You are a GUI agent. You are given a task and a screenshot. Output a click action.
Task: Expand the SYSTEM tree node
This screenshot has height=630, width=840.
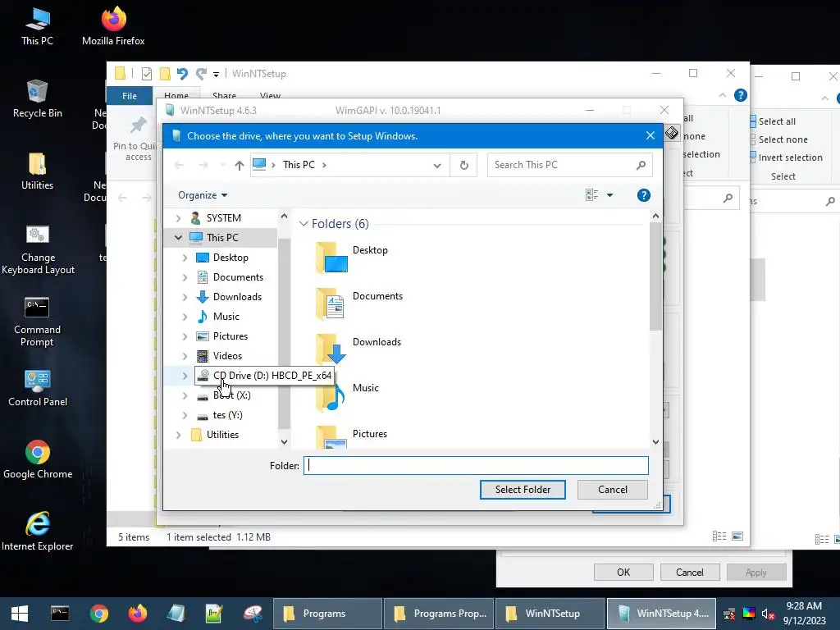pyautogui.click(x=178, y=218)
